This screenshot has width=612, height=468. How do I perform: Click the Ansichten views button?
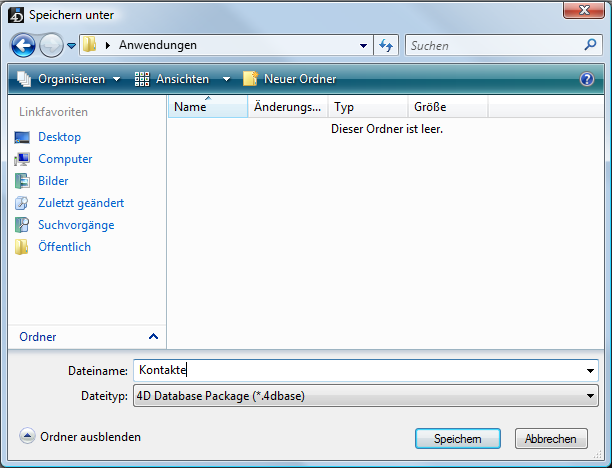pos(172,79)
